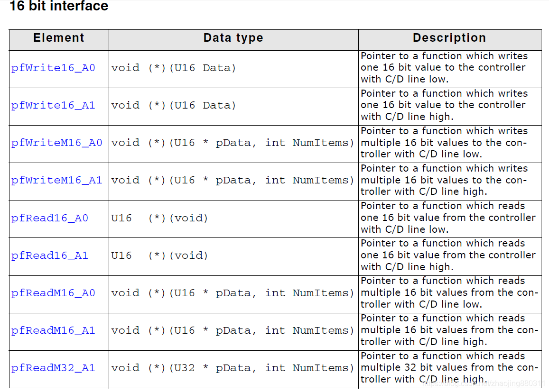549x392 pixels.
Task: Go to the pfReadM16_A1 link
Action: tap(53, 330)
